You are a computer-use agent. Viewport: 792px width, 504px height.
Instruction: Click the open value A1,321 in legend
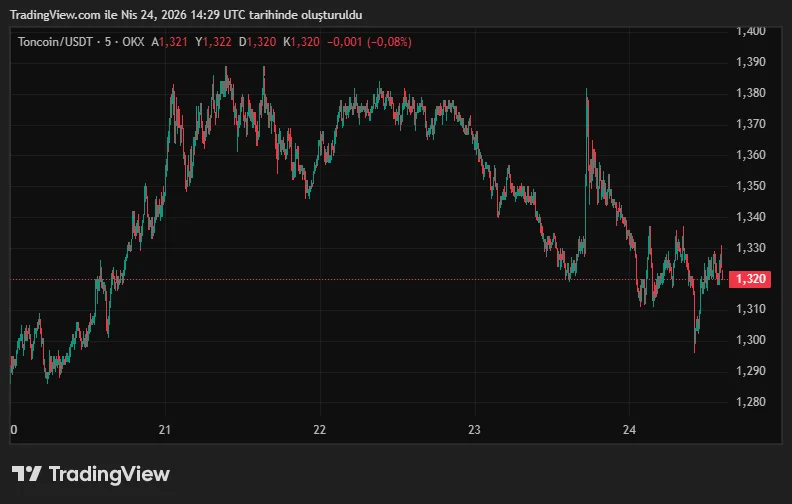[170, 42]
